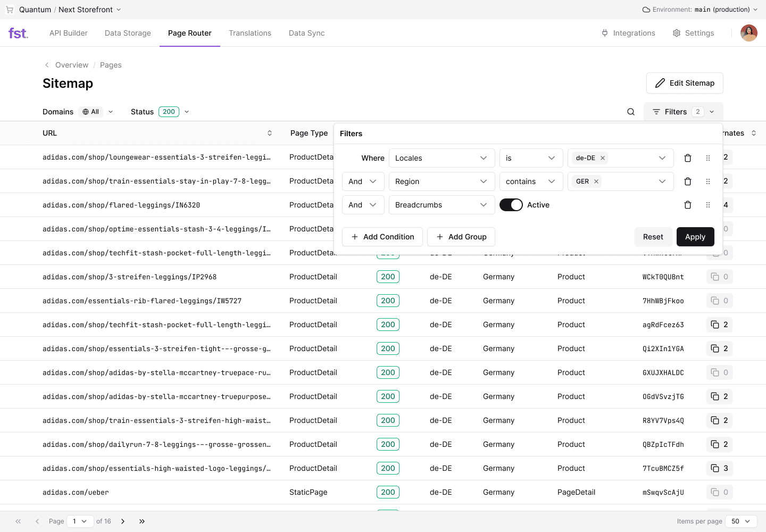The height and width of the screenshot is (532, 766).
Task: Switch to the Translations tab
Action: point(250,33)
